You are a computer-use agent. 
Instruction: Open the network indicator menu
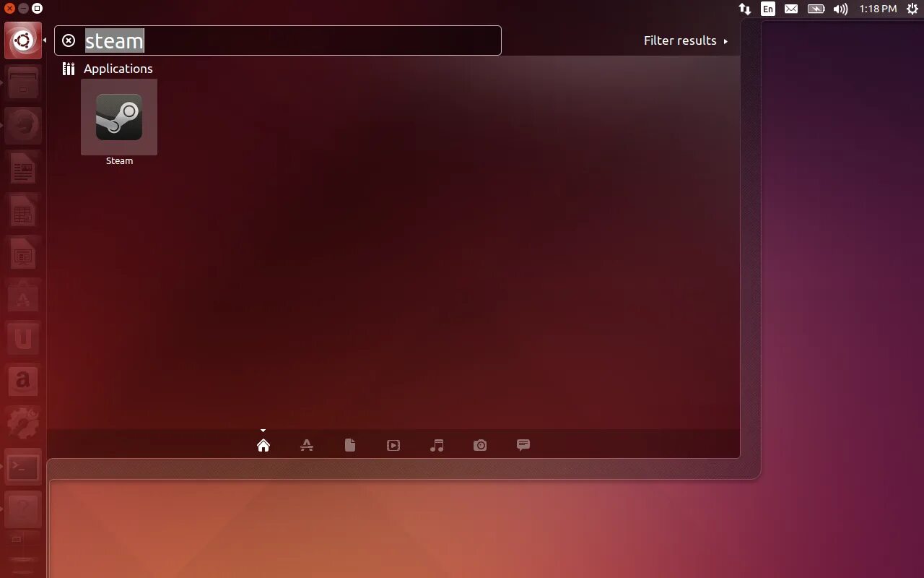(x=745, y=9)
